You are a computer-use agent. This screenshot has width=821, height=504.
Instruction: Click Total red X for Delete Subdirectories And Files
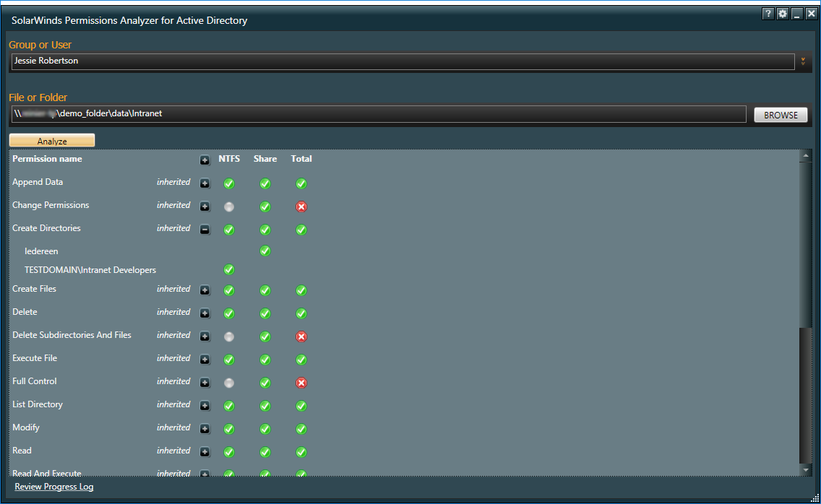pyautogui.click(x=301, y=336)
